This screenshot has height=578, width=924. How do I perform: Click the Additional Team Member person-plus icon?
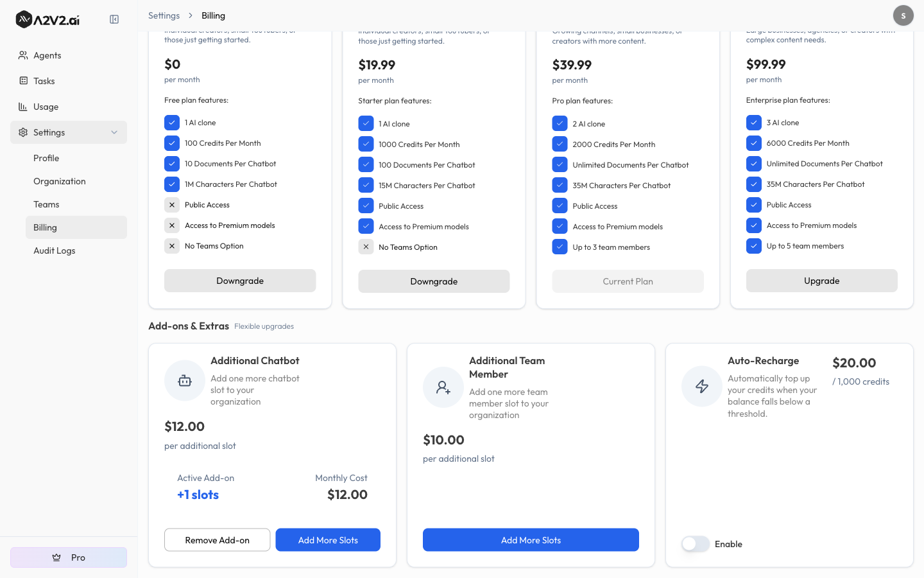click(443, 387)
